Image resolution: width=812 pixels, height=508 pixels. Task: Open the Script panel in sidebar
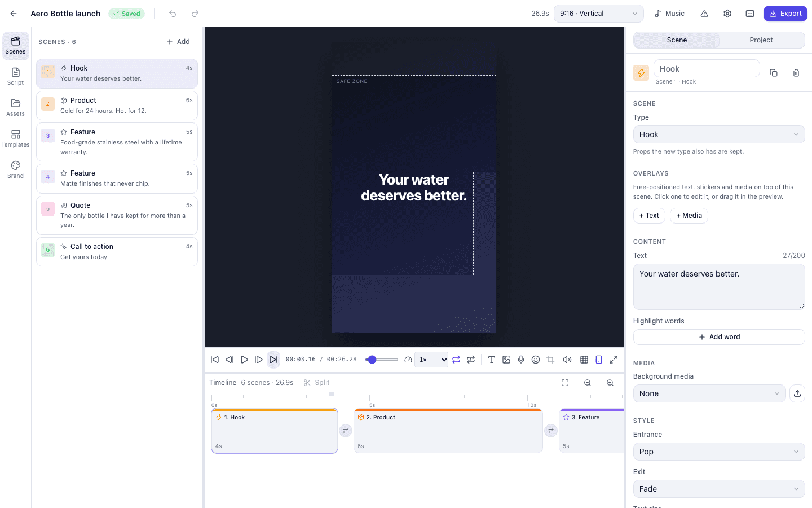coord(16,77)
